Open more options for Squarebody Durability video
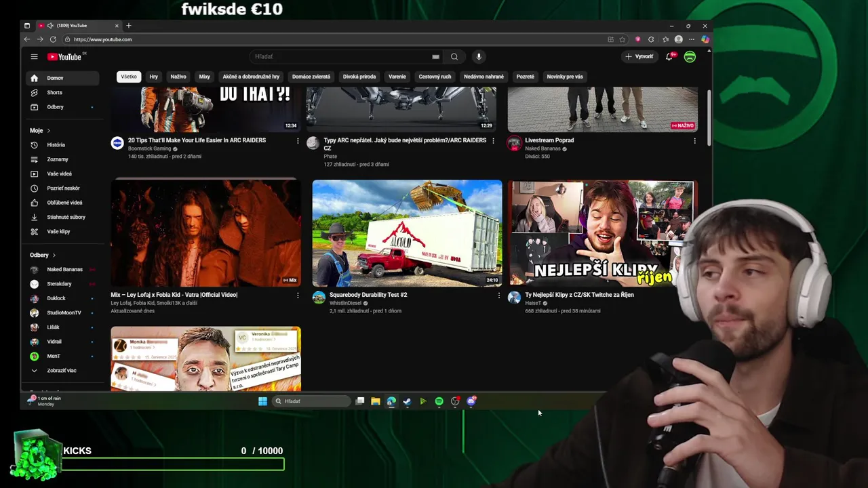This screenshot has height=488, width=868. [x=498, y=296]
